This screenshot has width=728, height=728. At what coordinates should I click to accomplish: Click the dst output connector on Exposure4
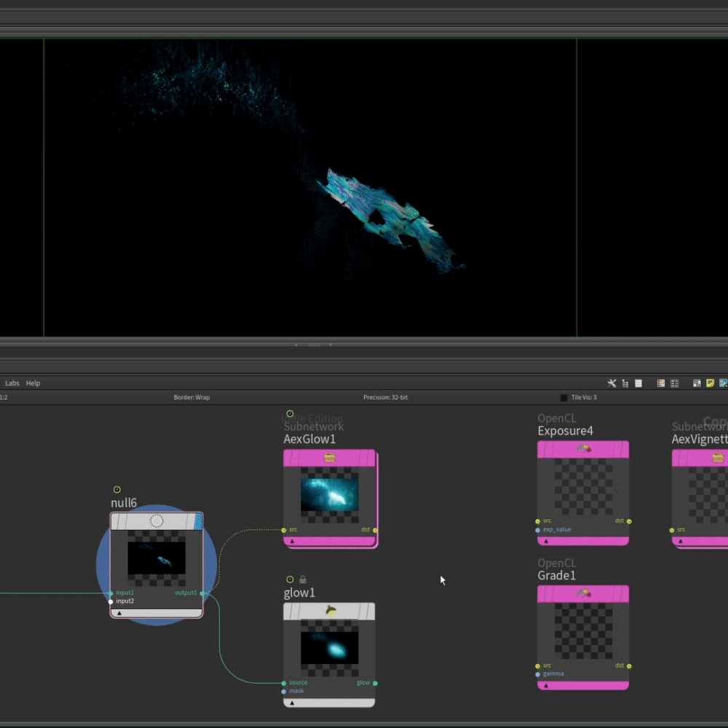click(x=629, y=521)
